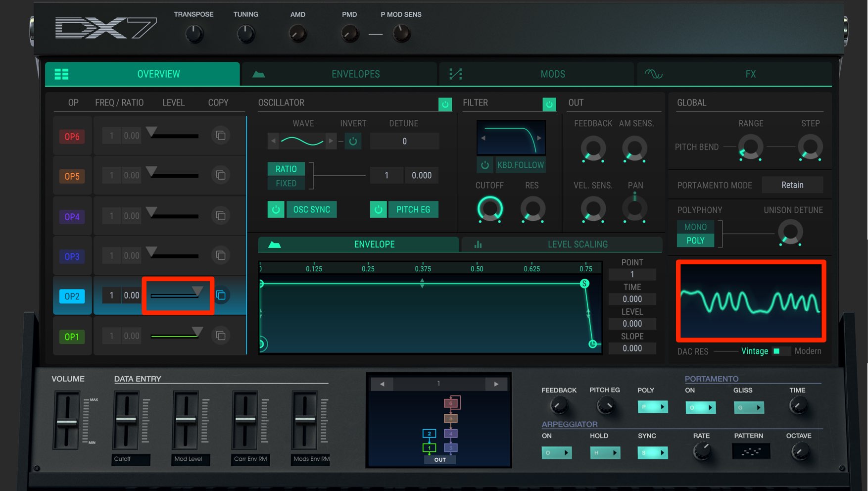Image resolution: width=868 pixels, height=491 pixels.
Task: Click the AM Sens knob
Action: [634, 149]
